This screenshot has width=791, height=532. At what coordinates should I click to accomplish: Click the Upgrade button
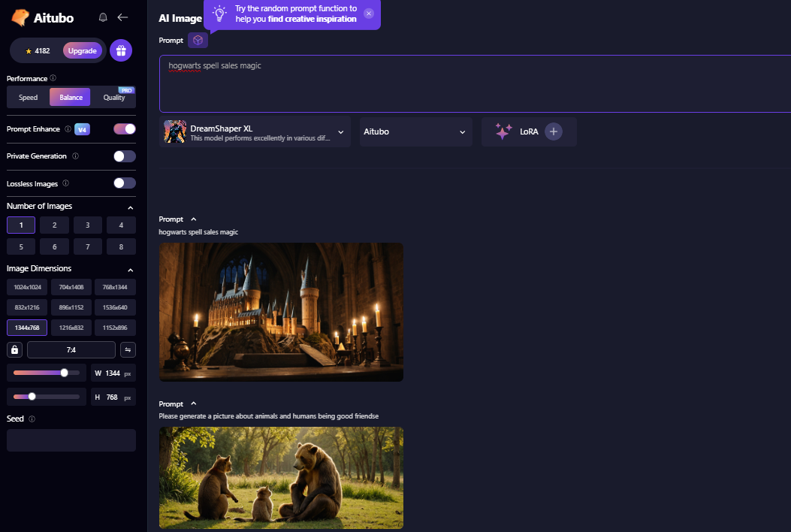(x=82, y=51)
